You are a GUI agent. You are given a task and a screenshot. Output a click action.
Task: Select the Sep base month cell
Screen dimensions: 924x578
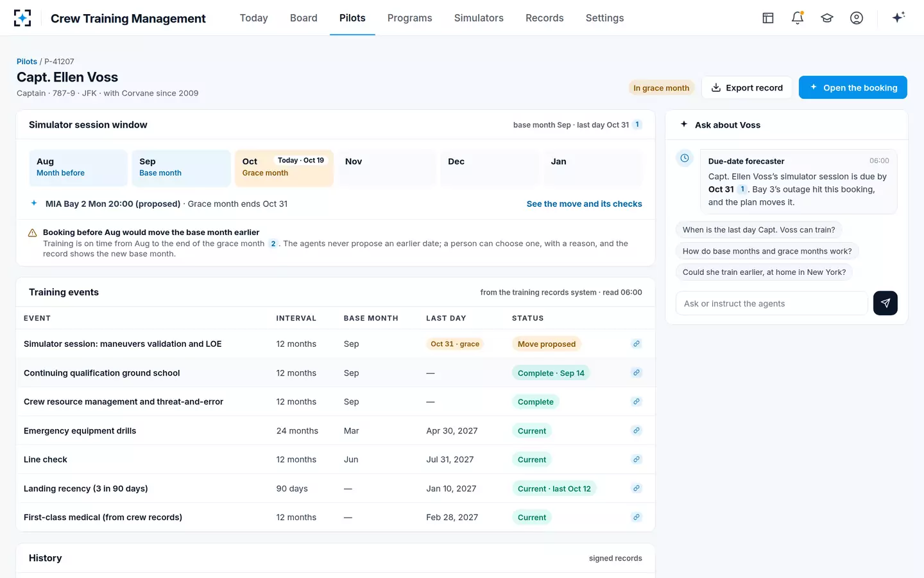point(181,168)
